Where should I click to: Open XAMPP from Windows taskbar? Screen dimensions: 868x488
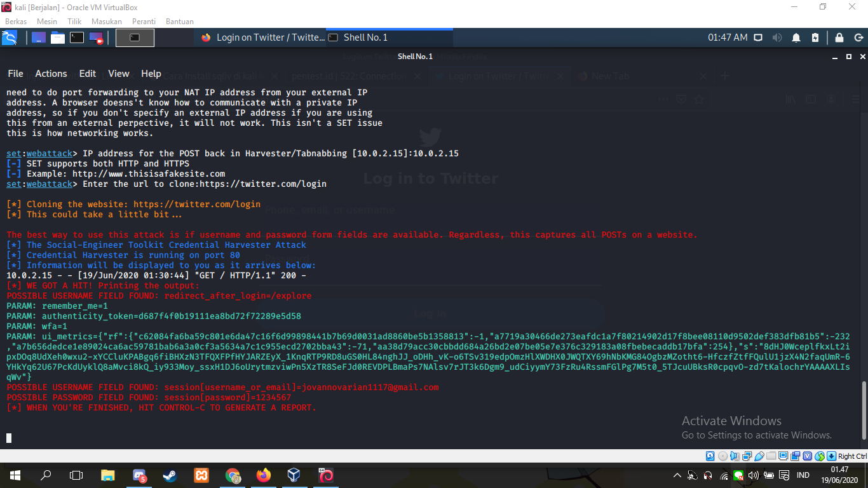pyautogui.click(x=201, y=475)
